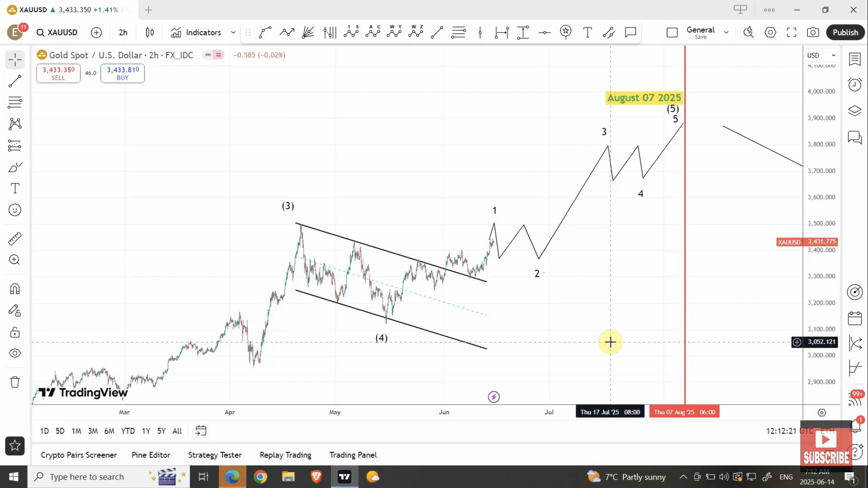Select the text tool in left sidebar

[x=15, y=188]
